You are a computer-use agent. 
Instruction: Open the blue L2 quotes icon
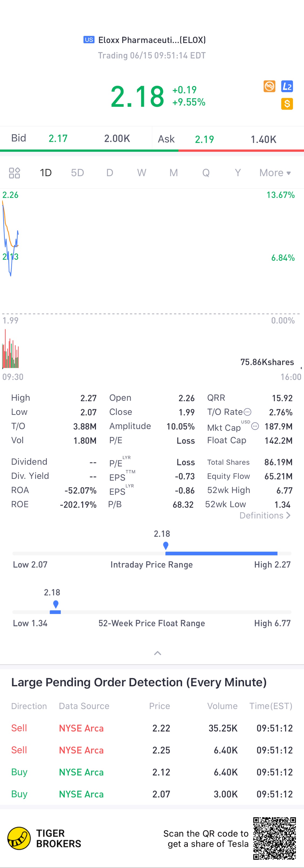click(x=287, y=86)
